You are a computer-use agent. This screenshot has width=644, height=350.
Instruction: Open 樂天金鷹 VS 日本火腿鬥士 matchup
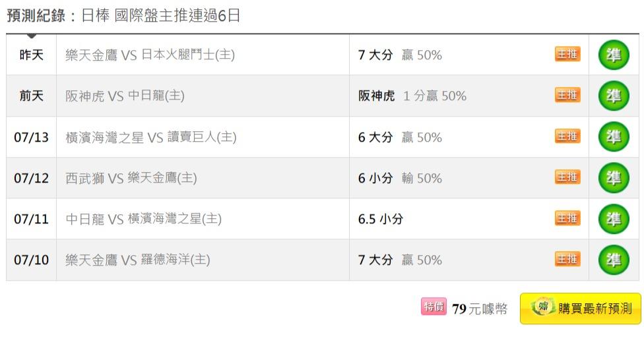(x=150, y=55)
